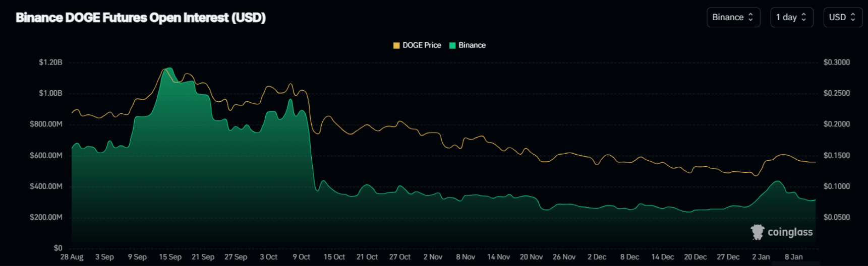868x266 pixels.
Task: Toggle the Binance series legend label
Action: coord(472,45)
